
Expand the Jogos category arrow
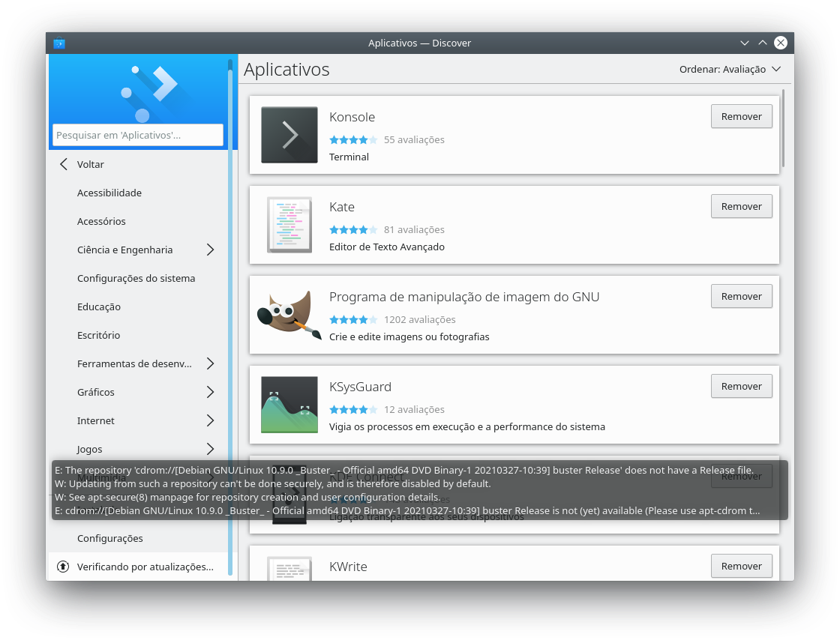click(x=211, y=449)
